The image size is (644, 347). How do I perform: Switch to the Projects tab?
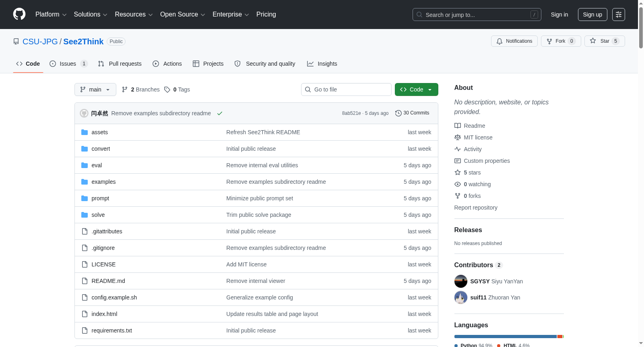(x=208, y=64)
